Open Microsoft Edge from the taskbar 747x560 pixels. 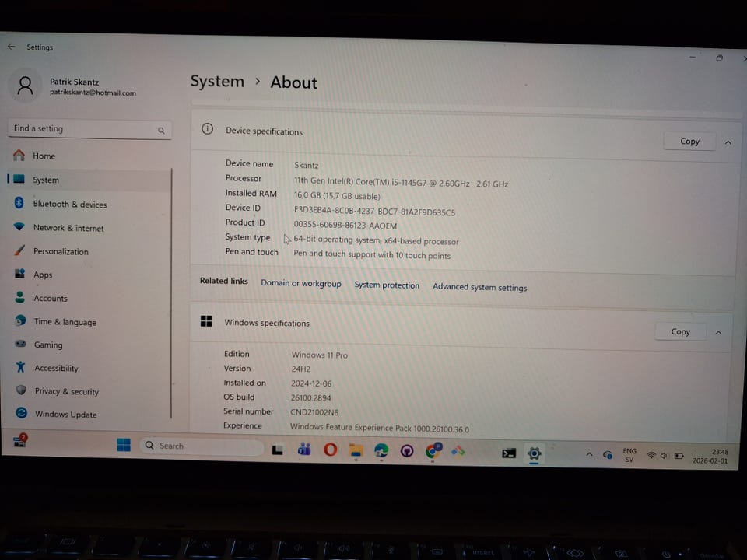[x=381, y=450]
